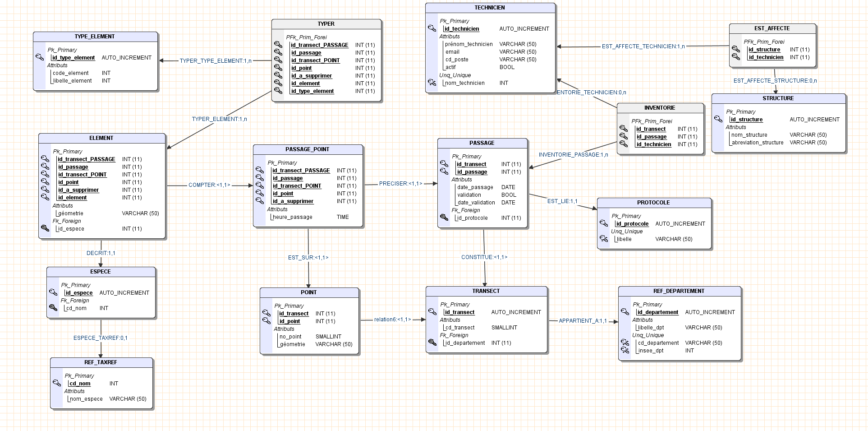Click the key icon beside id_structure in STRUCTURE table
The height and width of the screenshot is (431, 868).
(718, 119)
